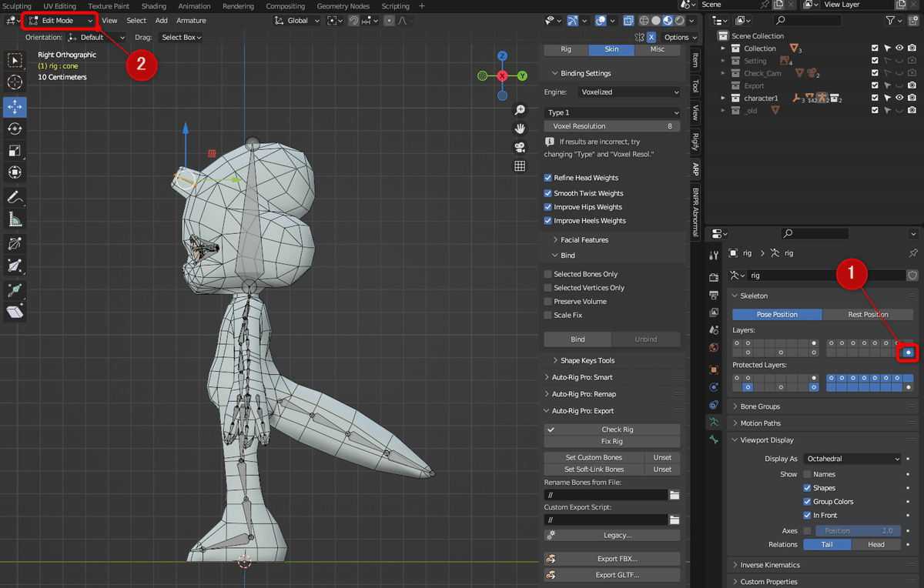The width and height of the screenshot is (924, 588).
Task: Switch to the Rig tab
Action: click(566, 49)
